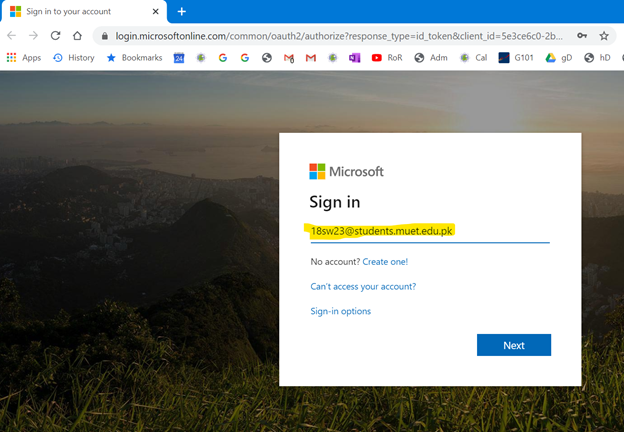
Task: Open the unlabeled globe bookmark icon
Action: [267, 58]
